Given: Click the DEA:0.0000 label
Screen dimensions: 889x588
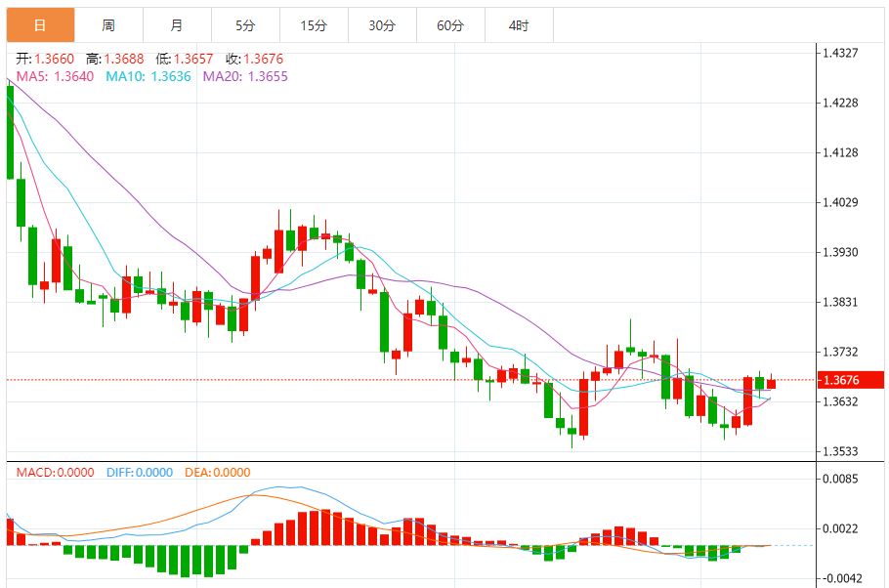Looking at the screenshot, I should point(218,473).
